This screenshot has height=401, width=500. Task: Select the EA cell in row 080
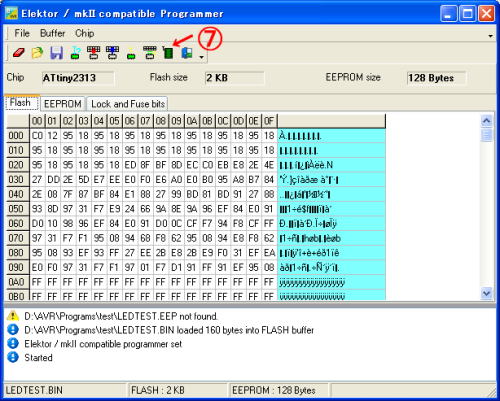(x=269, y=253)
